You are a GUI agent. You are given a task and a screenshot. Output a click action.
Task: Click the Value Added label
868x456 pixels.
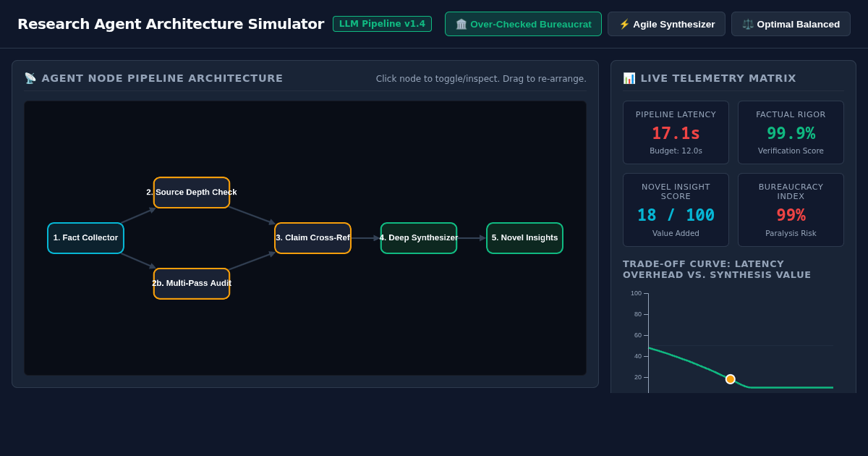point(676,234)
